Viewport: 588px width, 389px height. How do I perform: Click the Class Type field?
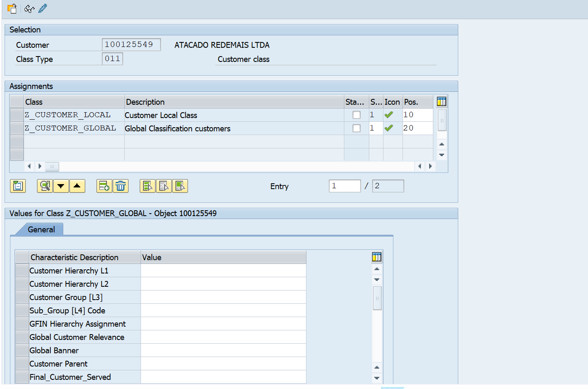pos(112,59)
